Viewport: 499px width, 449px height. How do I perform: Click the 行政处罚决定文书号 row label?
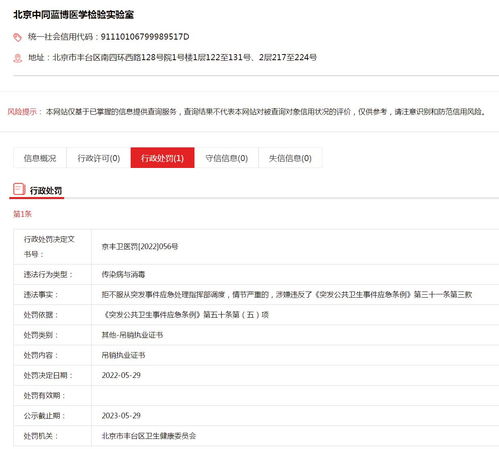pos(49,247)
